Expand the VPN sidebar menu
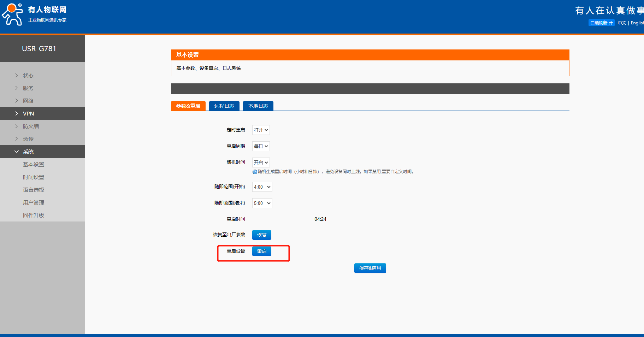This screenshot has width=644, height=337. [x=28, y=113]
